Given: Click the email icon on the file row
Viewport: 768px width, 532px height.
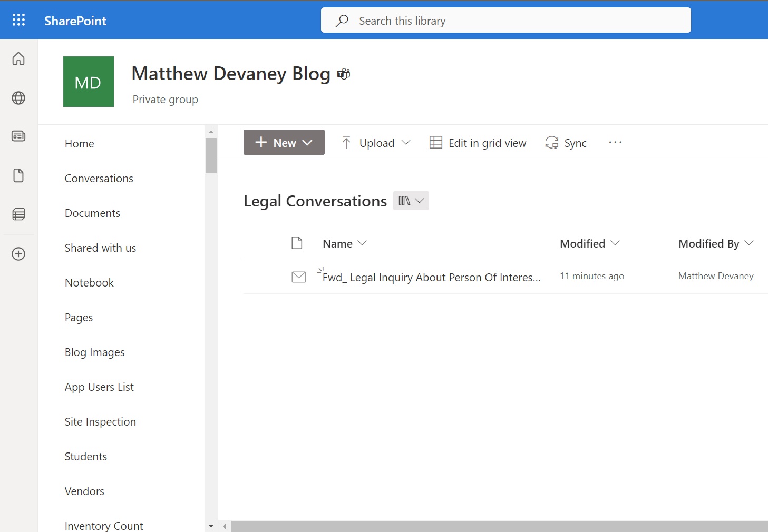Looking at the screenshot, I should [299, 277].
